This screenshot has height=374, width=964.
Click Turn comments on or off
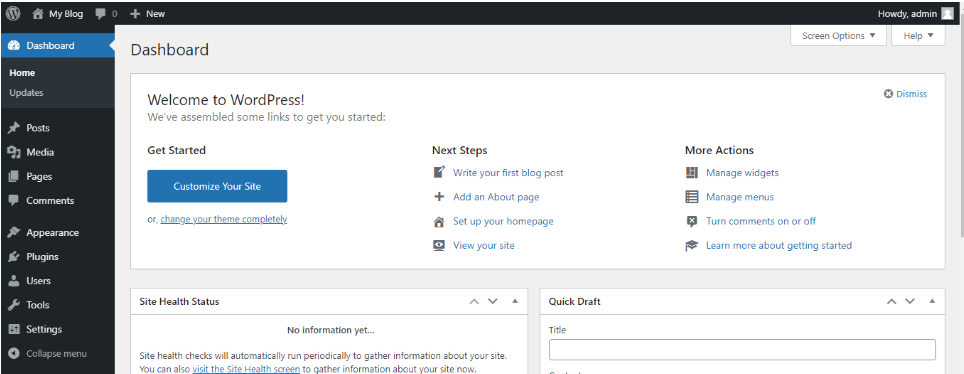[761, 221]
